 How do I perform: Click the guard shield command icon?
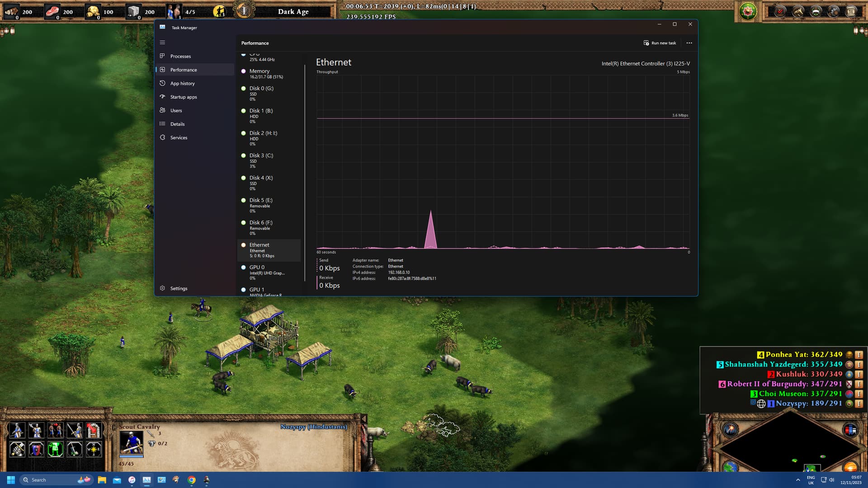point(36,449)
